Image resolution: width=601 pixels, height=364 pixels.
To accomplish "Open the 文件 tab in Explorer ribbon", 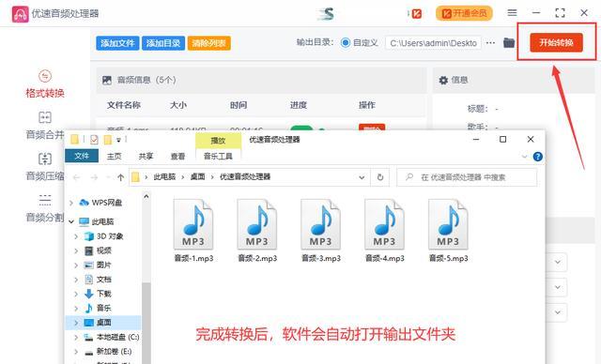I will pyautogui.click(x=82, y=156).
